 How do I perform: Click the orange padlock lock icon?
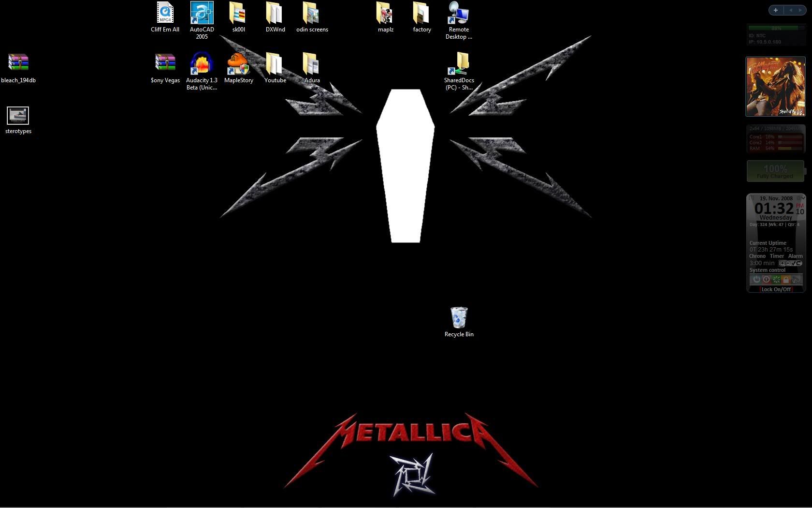786,279
